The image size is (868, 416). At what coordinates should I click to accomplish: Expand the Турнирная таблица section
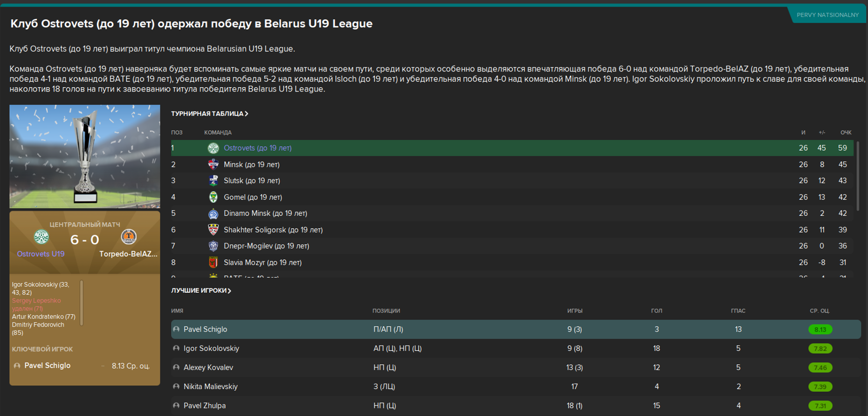pyautogui.click(x=210, y=114)
